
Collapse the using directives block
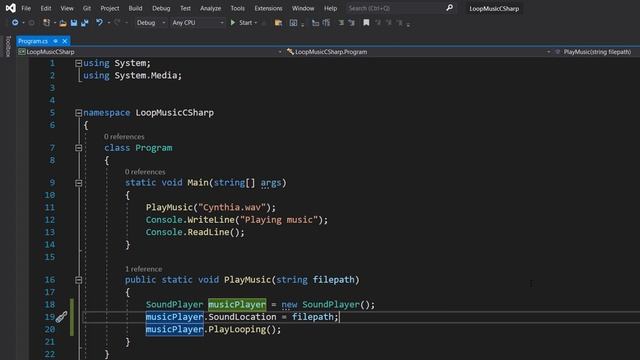point(78,63)
